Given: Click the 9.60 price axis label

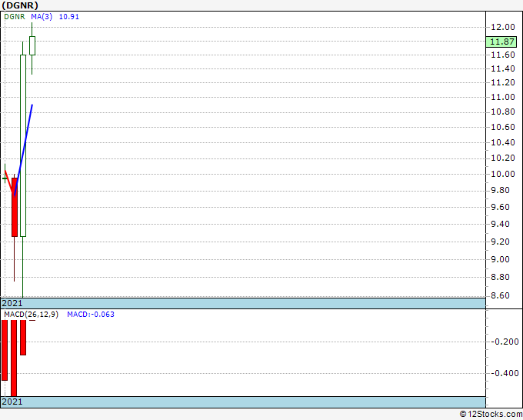Looking at the screenshot, I should [x=500, y=207].
